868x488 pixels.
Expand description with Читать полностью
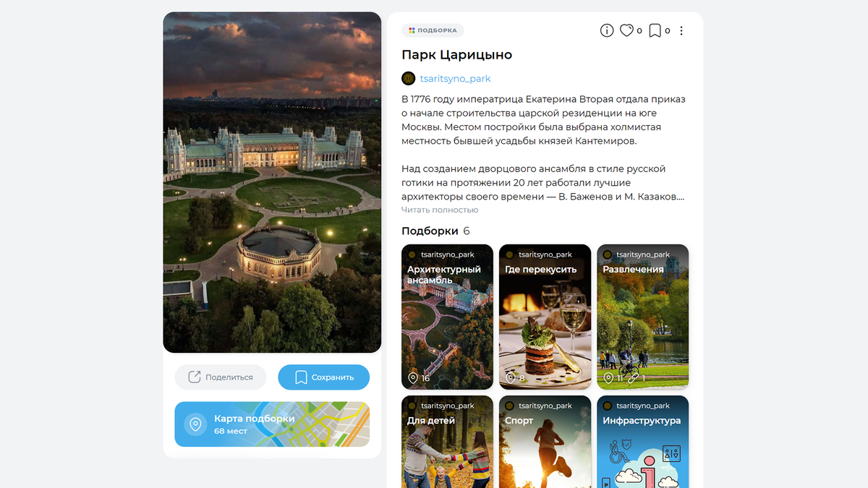tap(440, 210)
